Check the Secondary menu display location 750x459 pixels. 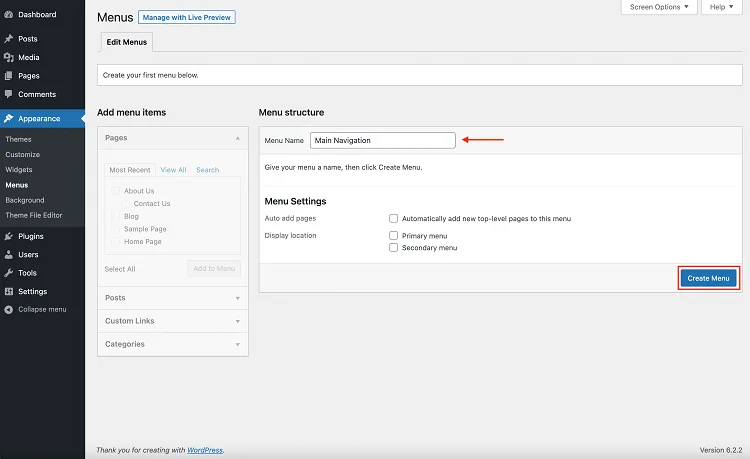click(393, 247)
